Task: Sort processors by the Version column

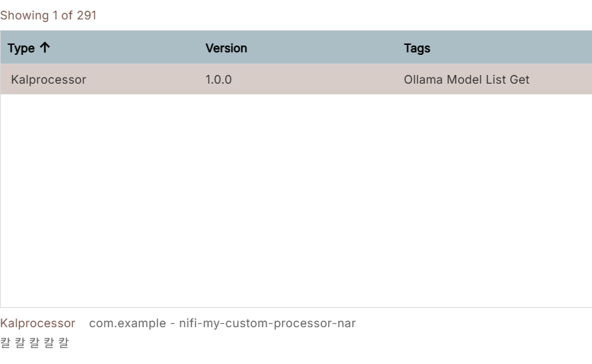Action: click(x=226, y=48)
